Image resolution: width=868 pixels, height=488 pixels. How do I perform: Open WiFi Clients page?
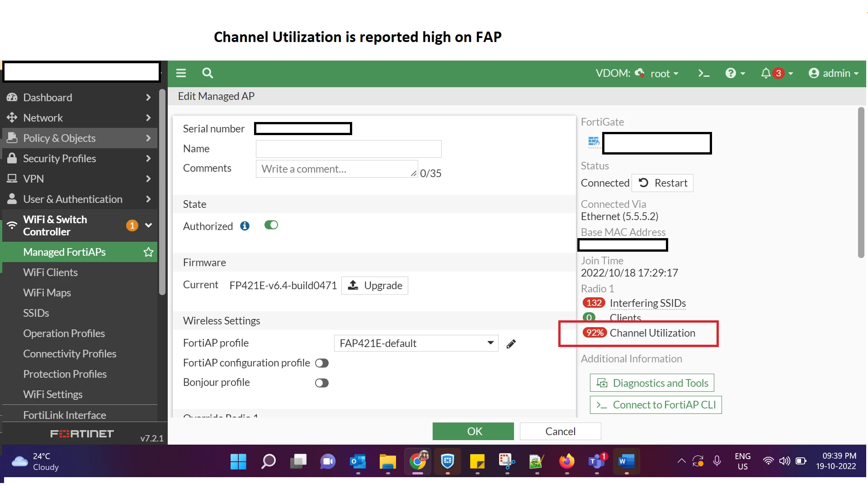click(x=50, y=272)
